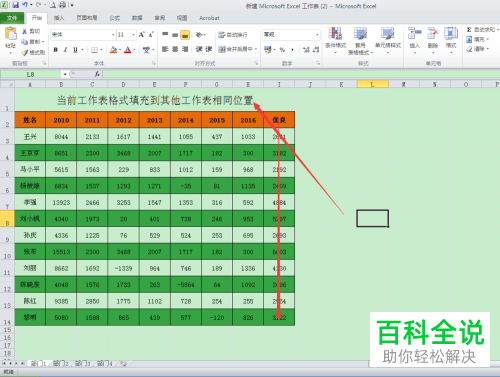
Task: Toggle Bold formatting
Action: (56, 50)
